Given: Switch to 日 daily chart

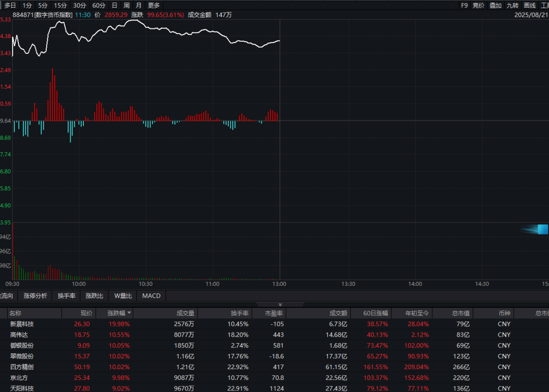Looking at the screenshot, I should 114,5.
